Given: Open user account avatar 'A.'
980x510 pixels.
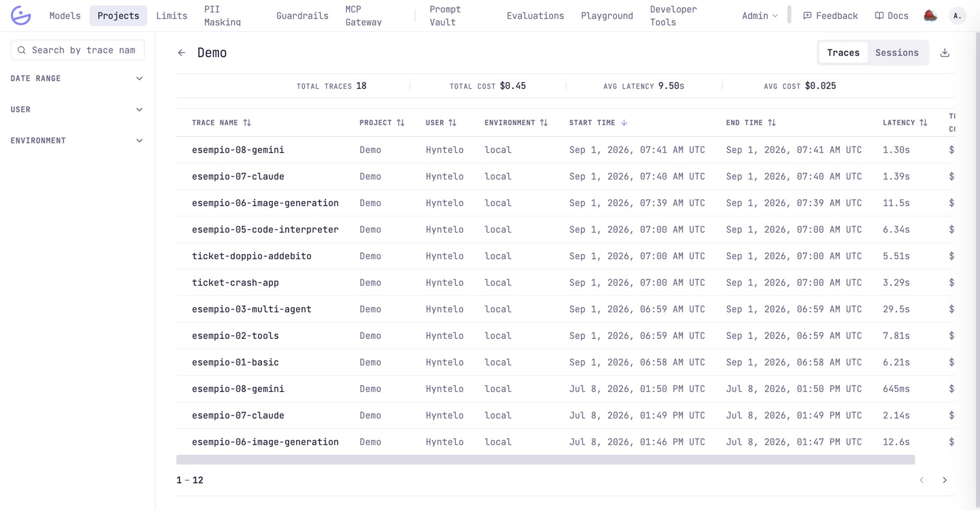Looking at the screenshot, I should pyautogui.click(x=957, y=16).
